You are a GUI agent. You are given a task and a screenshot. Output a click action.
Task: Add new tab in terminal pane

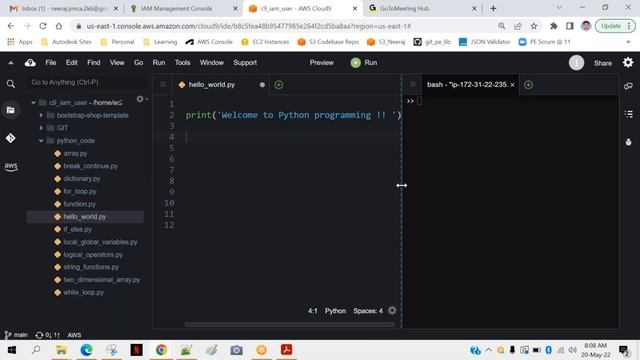pos(529,85)
